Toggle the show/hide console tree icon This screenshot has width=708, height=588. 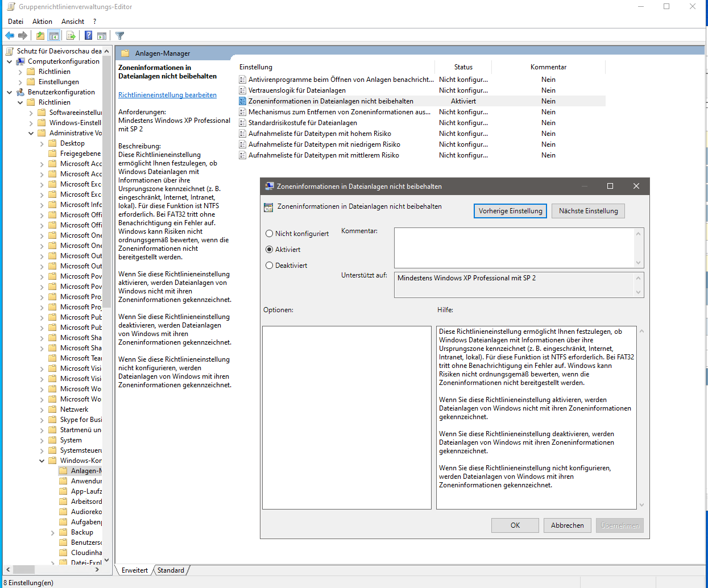[53, 36]
